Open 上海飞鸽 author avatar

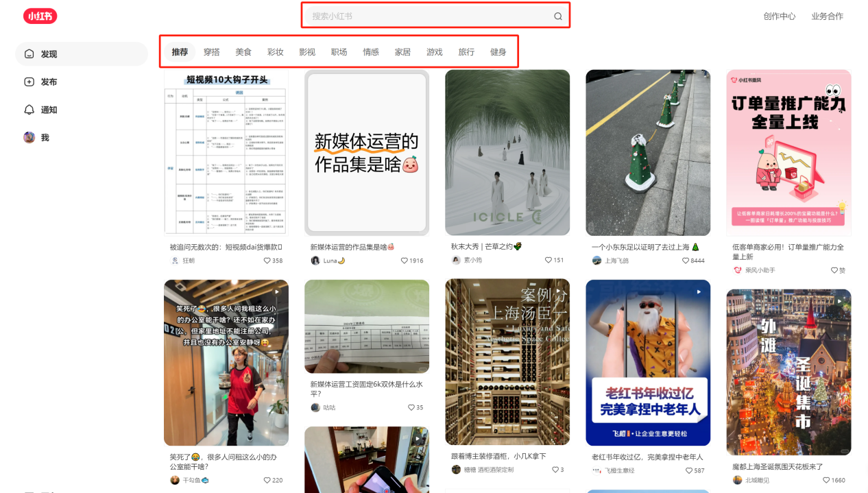coord(596,261)
